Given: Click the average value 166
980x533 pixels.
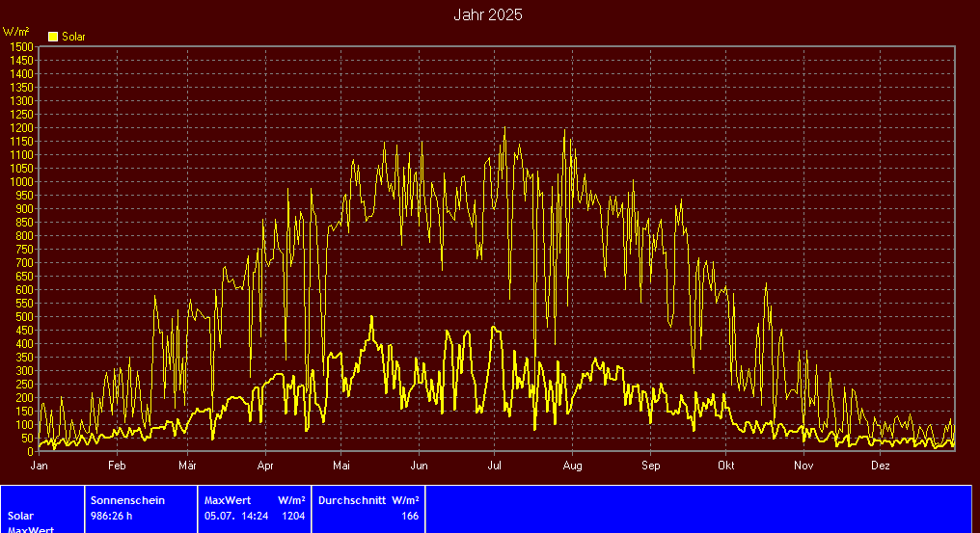Looking at the screenshot, I should click(410, 516).
